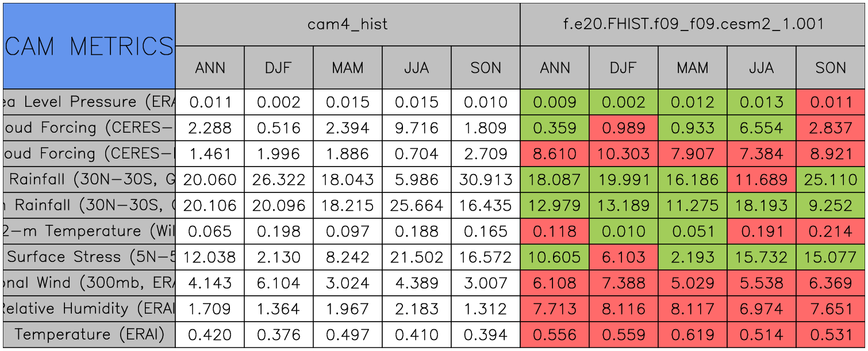Select the SON header under the cesm2 case
This screenshot has height=351, width=868.
tap(831, 68)
